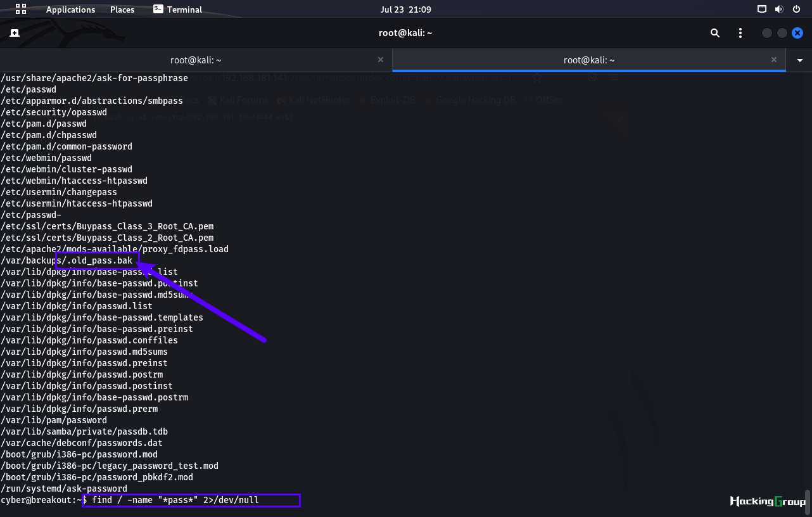
Task: Click the activities grid icon
Action: [x=21, y=9]
